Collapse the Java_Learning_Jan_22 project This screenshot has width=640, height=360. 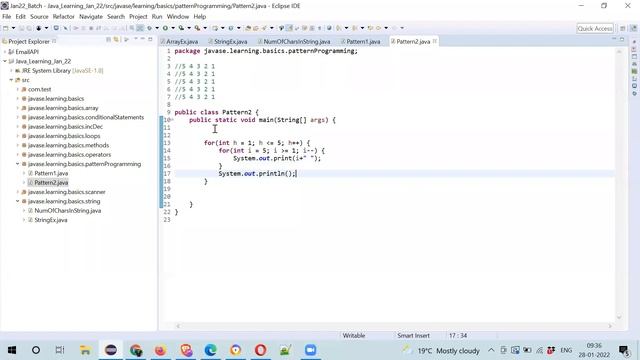[x=5, y=61]
